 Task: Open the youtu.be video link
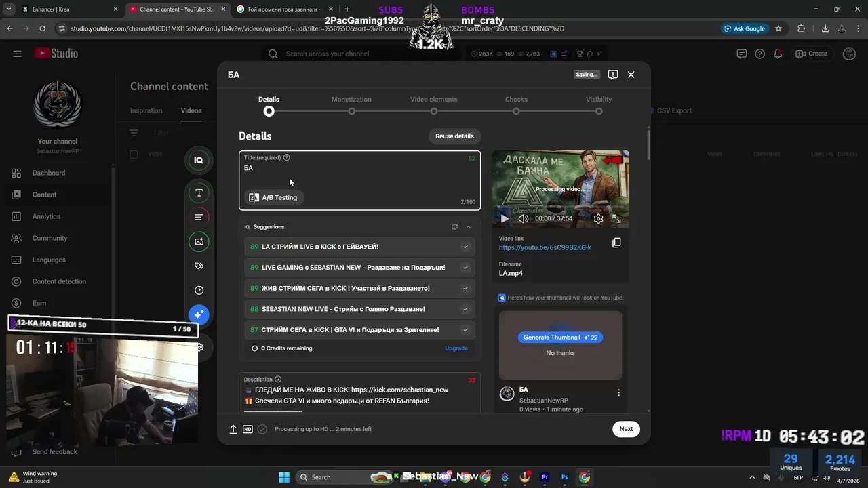[545, 248]
